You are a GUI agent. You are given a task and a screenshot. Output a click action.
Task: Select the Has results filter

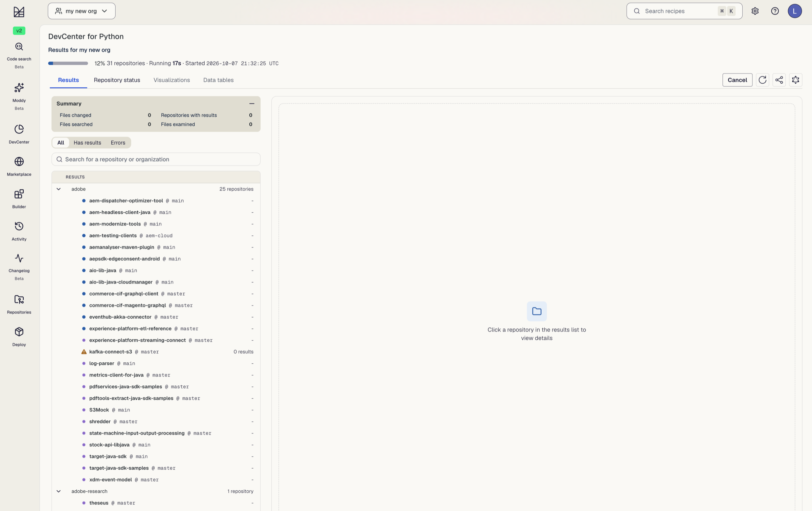pyautogui.click(x=87, y=143)
